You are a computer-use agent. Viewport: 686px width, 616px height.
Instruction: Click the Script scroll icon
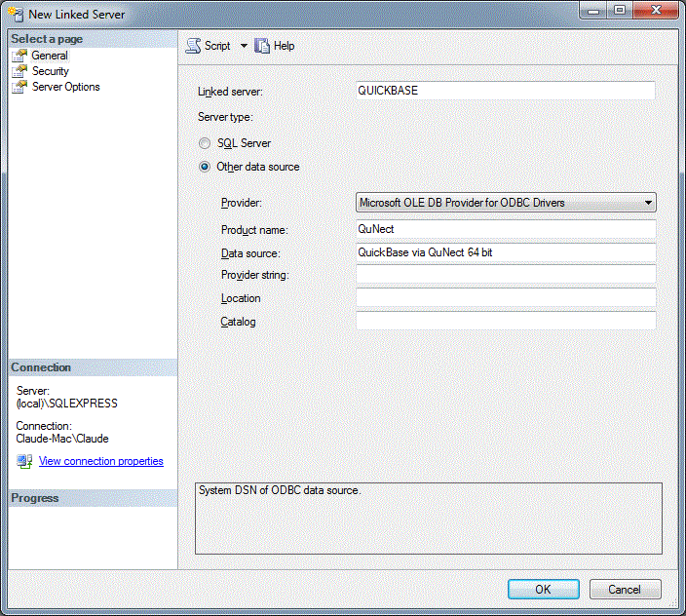click(x=193, y=46)
